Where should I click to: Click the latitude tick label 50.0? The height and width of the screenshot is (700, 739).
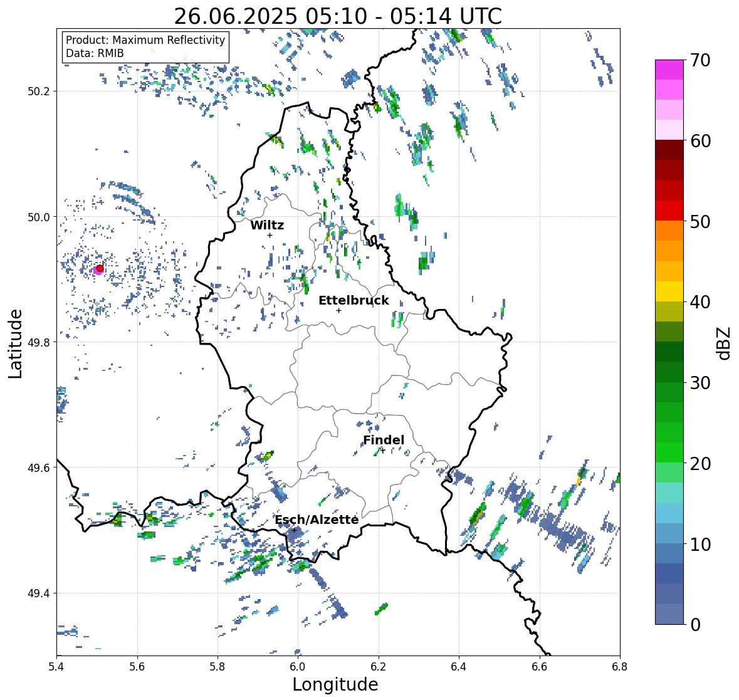tap(39, 217)
